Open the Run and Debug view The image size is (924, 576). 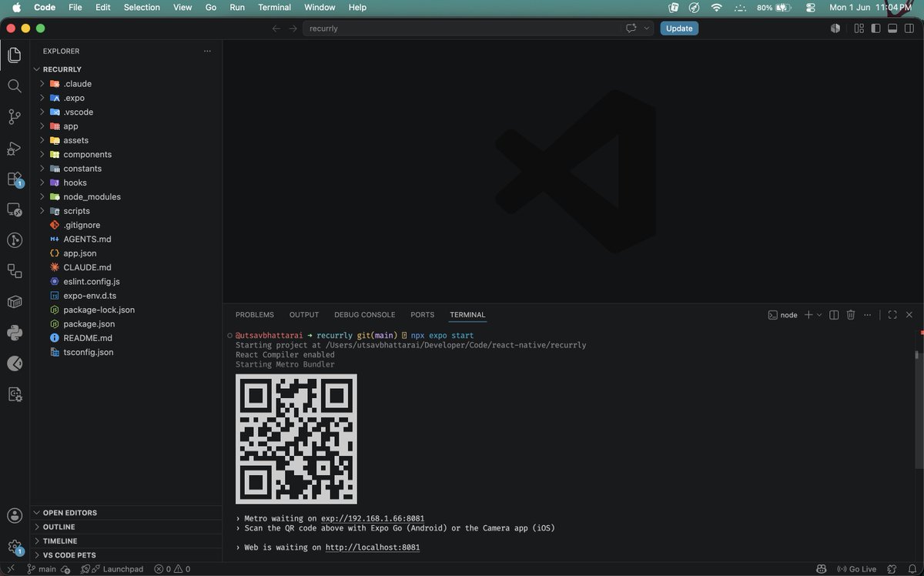pos(14,148)
